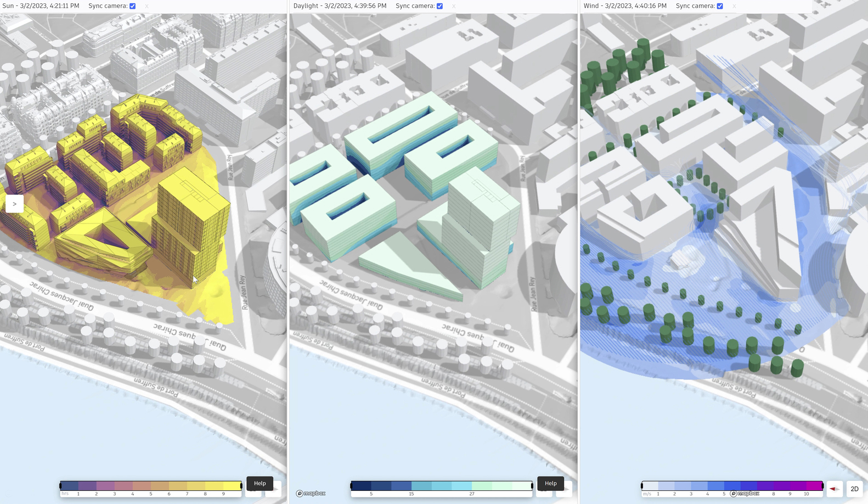
Task: Reset north with the red compass icon
Action: tap(835, 489)
